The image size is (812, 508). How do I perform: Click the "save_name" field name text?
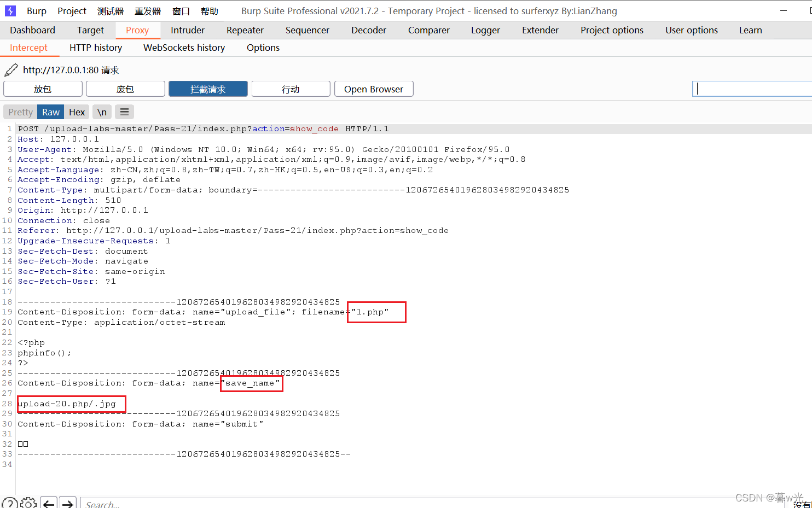point(250,383)
